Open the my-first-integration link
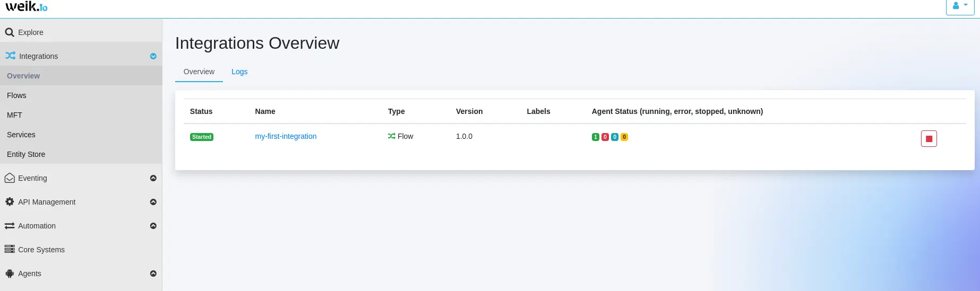The image size is (980, 291). 286,136
